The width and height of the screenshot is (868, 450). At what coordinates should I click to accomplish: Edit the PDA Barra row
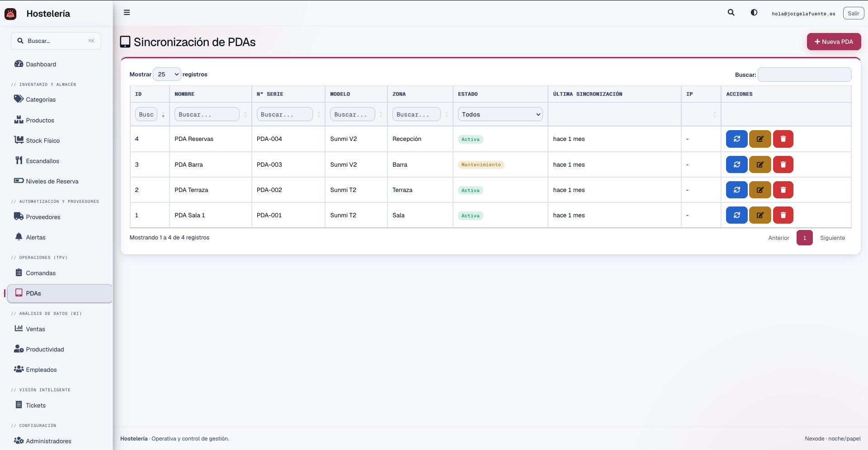point(760,164)
